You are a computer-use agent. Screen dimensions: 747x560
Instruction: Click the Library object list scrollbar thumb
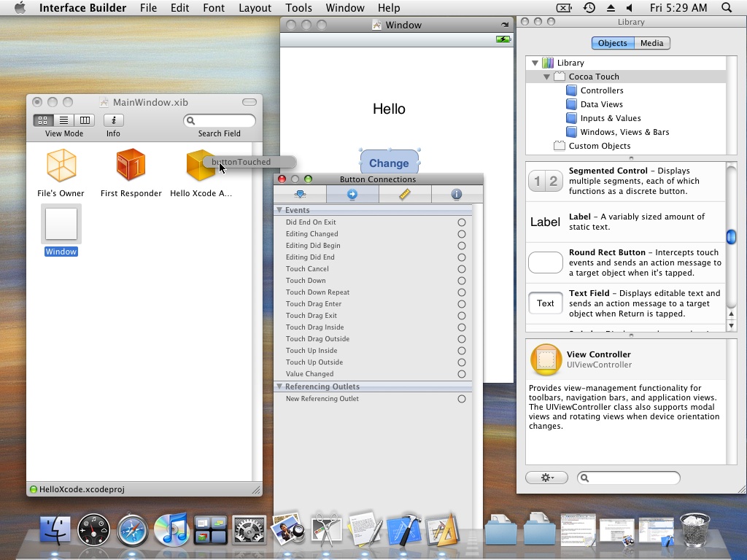click(731, 237)
